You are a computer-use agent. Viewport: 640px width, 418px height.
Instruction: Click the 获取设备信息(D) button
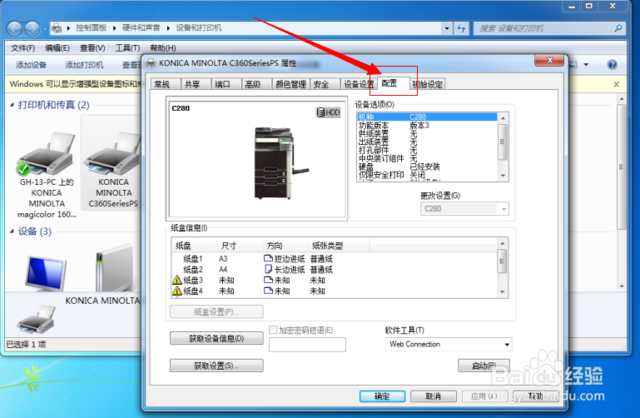pos(216,338)
